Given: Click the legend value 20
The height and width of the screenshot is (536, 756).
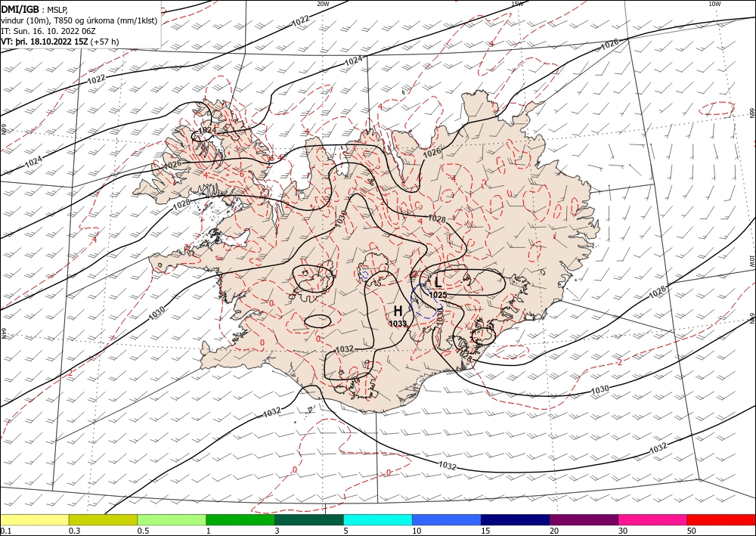Looking at the screenshot, I should [554, 531].
